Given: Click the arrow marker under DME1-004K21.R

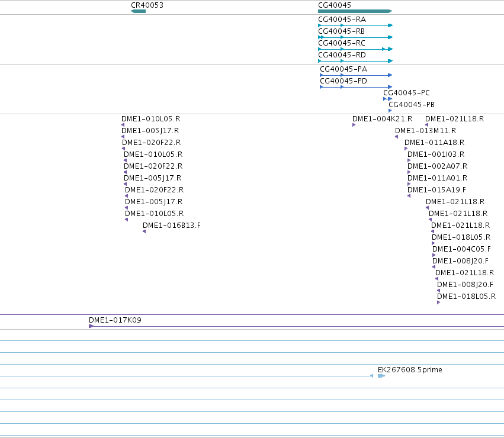Looking at the screenshot, I should pyautogui.click(x=354, y=125).
